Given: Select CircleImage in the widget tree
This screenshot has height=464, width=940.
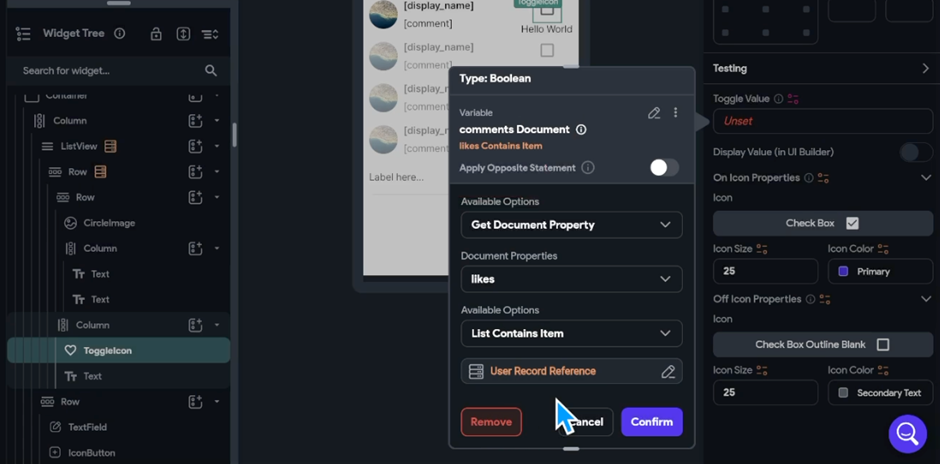Looking at the screenshot, I should pyautogui.click(x=109, y=223).
